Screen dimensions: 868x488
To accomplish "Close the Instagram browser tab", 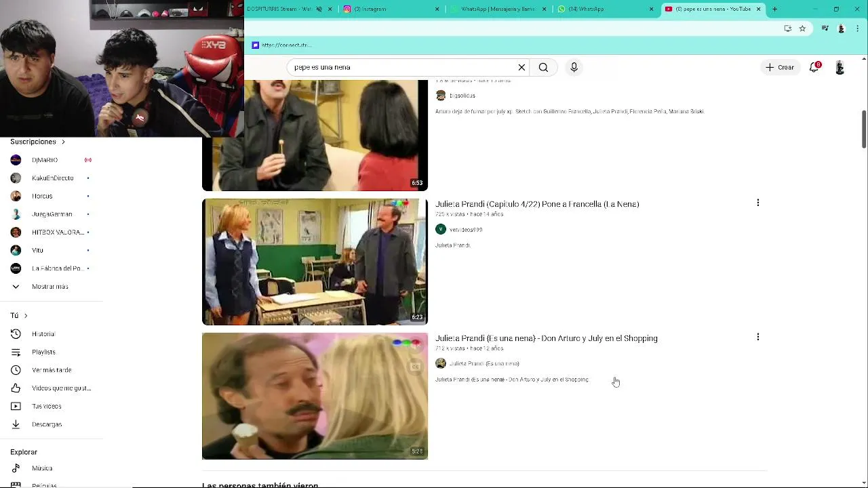I will (437, 9).
